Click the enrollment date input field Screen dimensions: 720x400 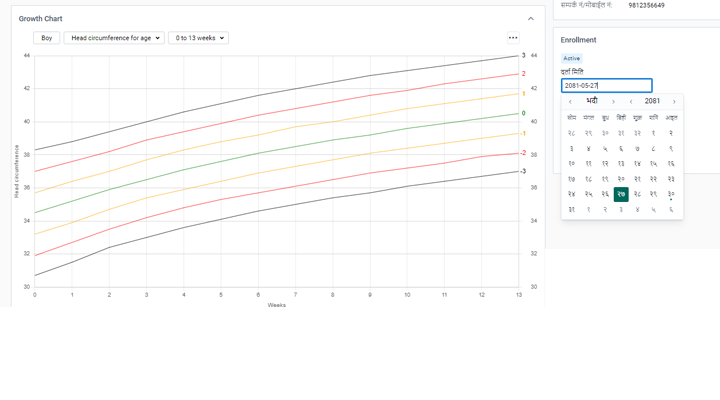point(606,86)
